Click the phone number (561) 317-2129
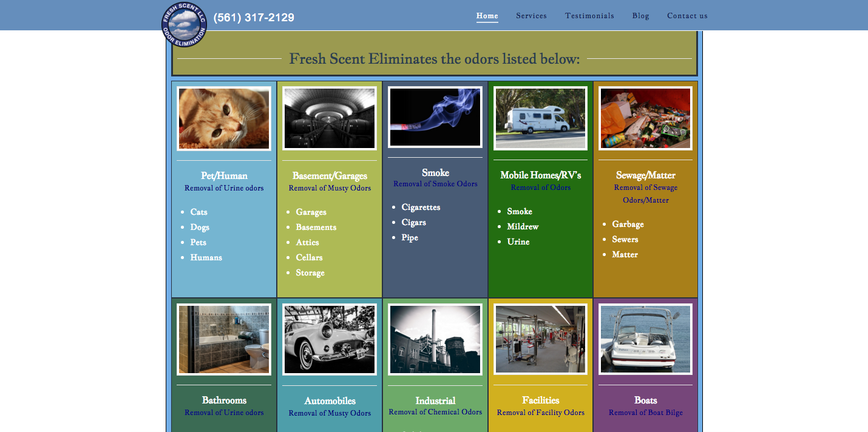868x432 pixels. pos(254,18)
